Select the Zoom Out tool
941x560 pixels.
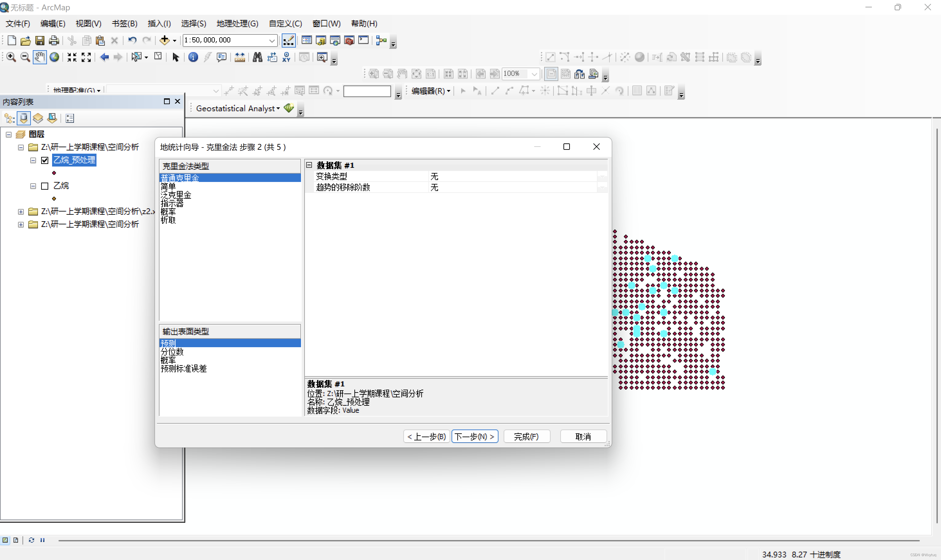pos(25,57)
